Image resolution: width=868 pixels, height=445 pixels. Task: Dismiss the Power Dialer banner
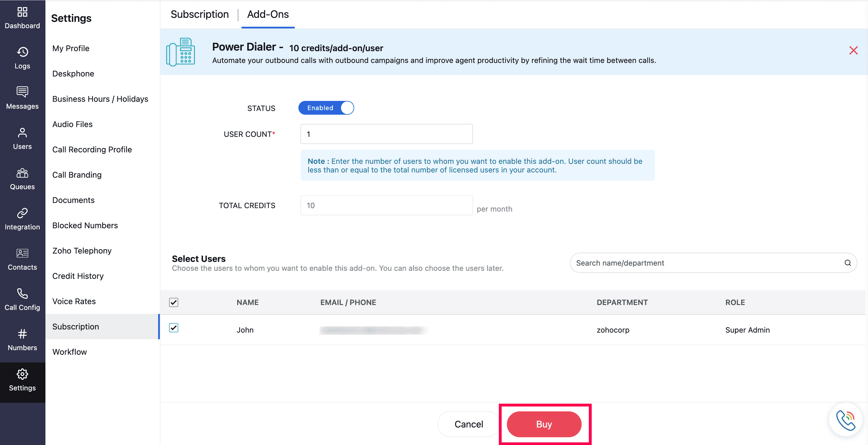854,50
